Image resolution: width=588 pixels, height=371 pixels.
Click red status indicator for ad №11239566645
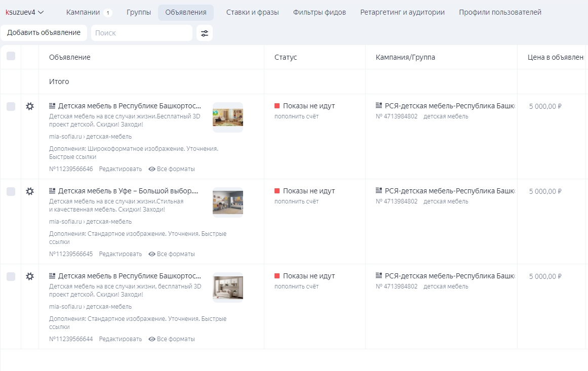(x=277, y=191)
